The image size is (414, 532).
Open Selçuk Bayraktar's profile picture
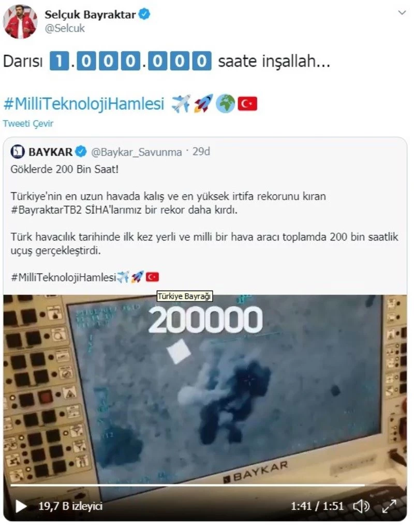click(20, 22)
